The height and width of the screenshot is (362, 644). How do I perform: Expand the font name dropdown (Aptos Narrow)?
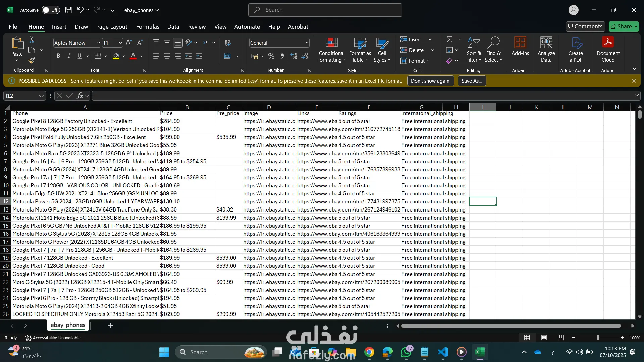98,43
